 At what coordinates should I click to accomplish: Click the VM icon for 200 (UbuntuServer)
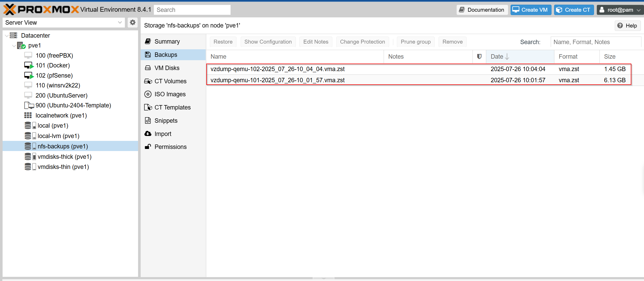pos(28,95)
